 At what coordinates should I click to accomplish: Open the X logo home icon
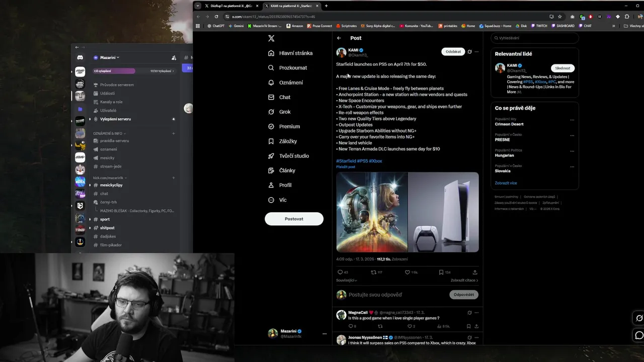271,38
